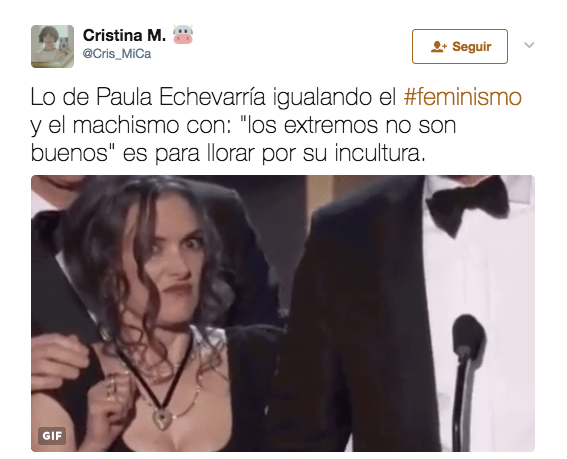Click the add-person icon inside Seguir

coord(439,47)
